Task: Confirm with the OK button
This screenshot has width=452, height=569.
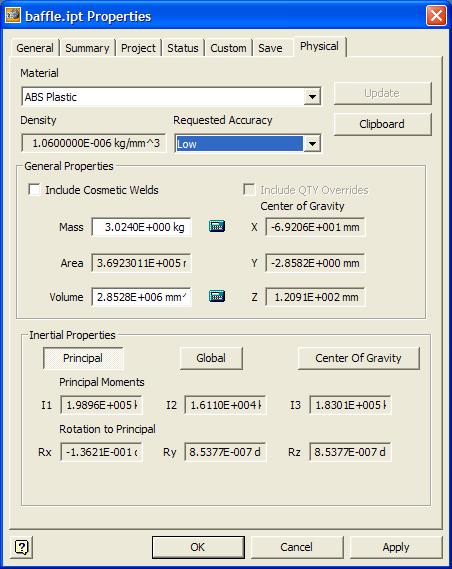Action: point(198,547)
